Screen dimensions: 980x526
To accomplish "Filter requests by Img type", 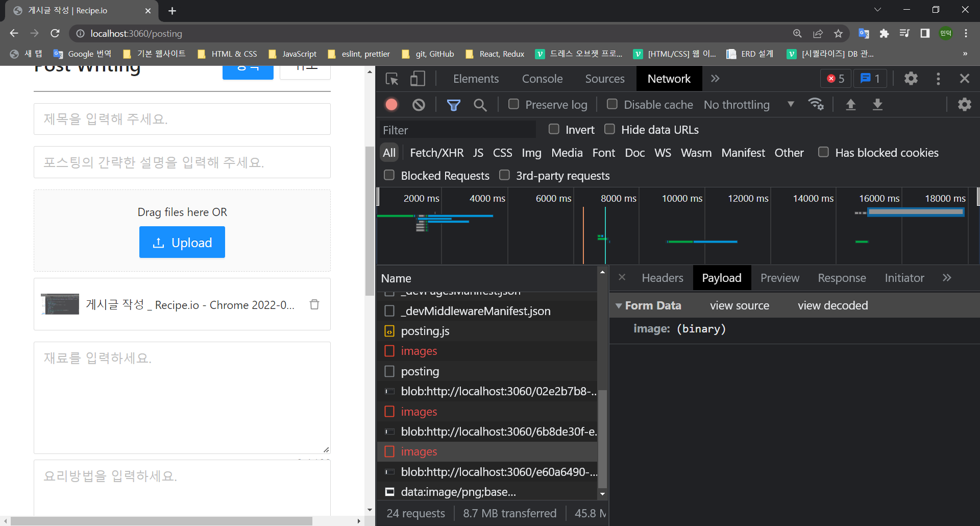I will [531, 153].
